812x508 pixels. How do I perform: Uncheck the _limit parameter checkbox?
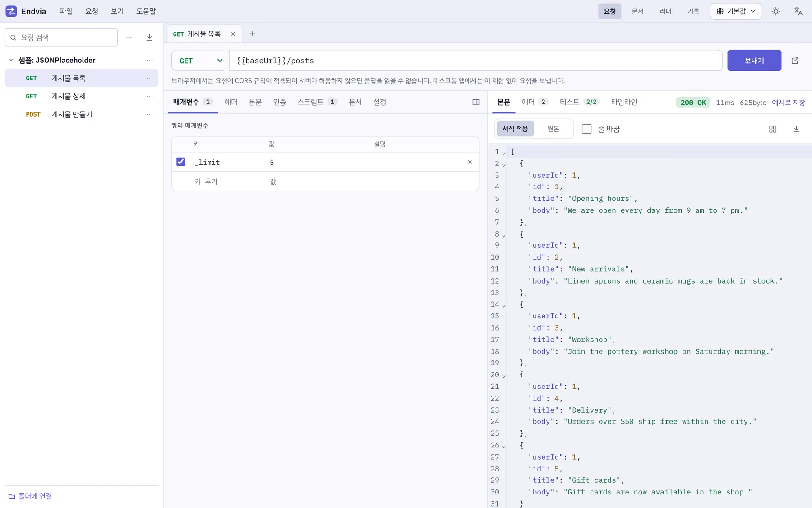tap(180, 162)
